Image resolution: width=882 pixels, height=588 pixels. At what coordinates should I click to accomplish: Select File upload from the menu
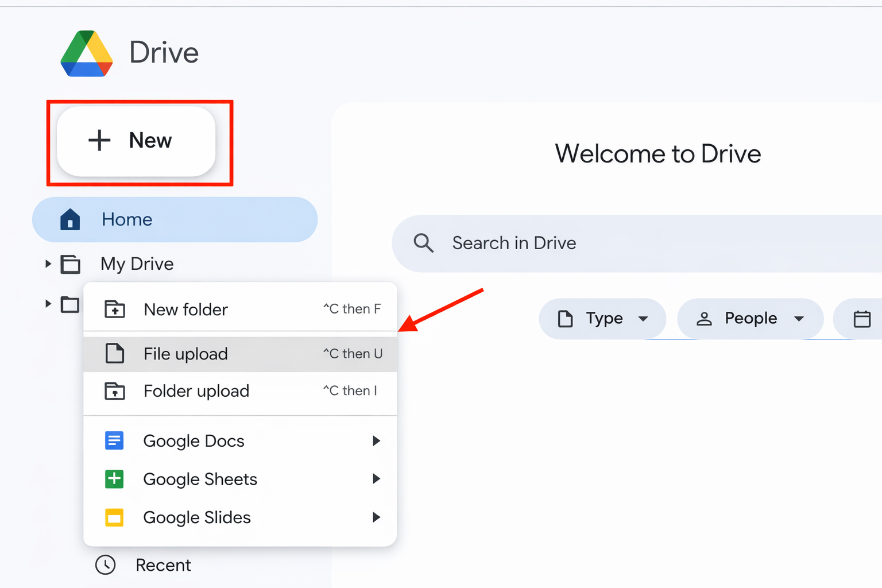[x=185, y=354]
